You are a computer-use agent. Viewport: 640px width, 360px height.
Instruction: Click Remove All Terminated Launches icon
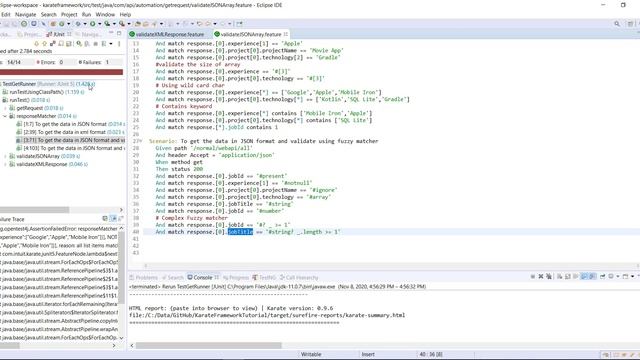coord(549,276)
